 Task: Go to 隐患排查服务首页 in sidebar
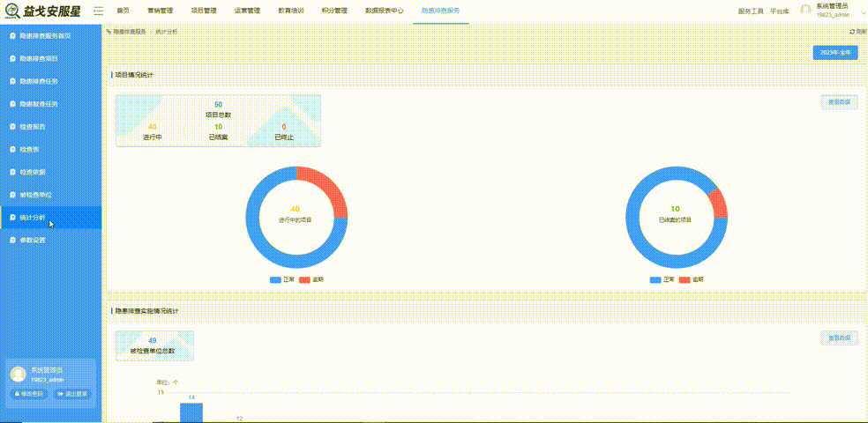click(x=50, y=36)
